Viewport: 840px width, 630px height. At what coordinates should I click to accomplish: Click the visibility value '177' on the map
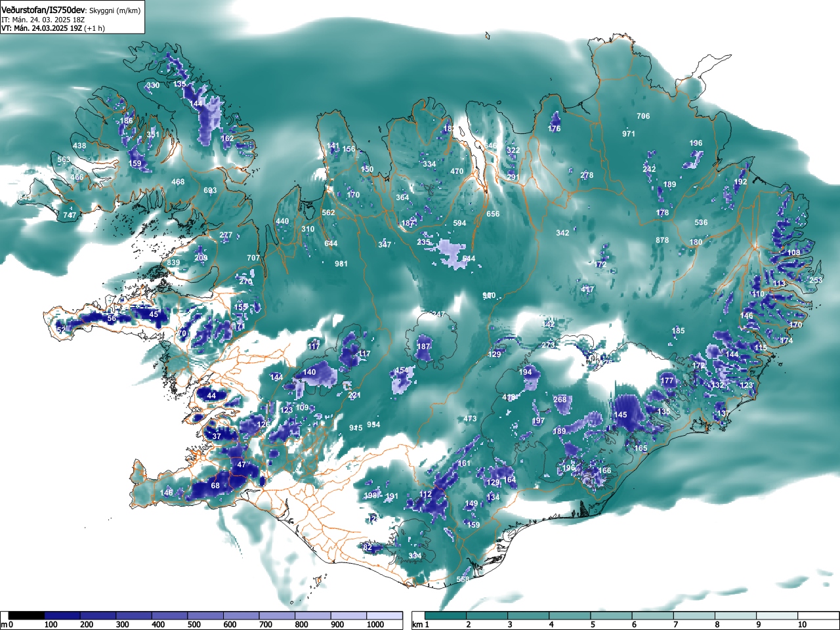tap(667, 381)
